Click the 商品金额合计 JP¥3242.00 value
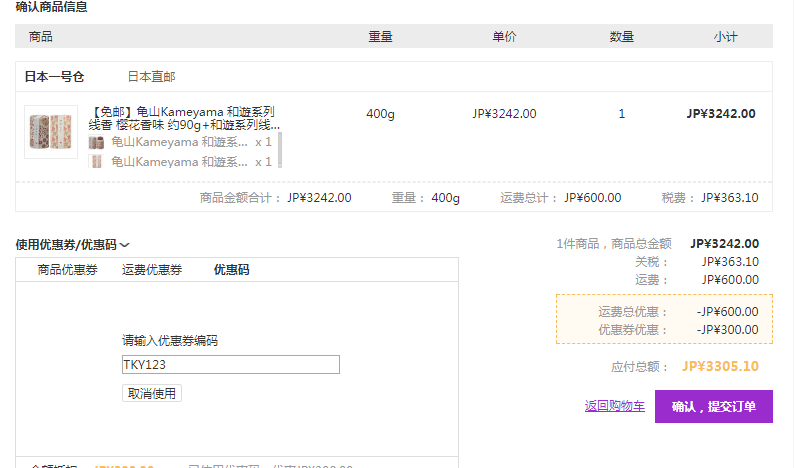This screenshot has height=468, width=794. pyautogui.click(x=320, y=198)
